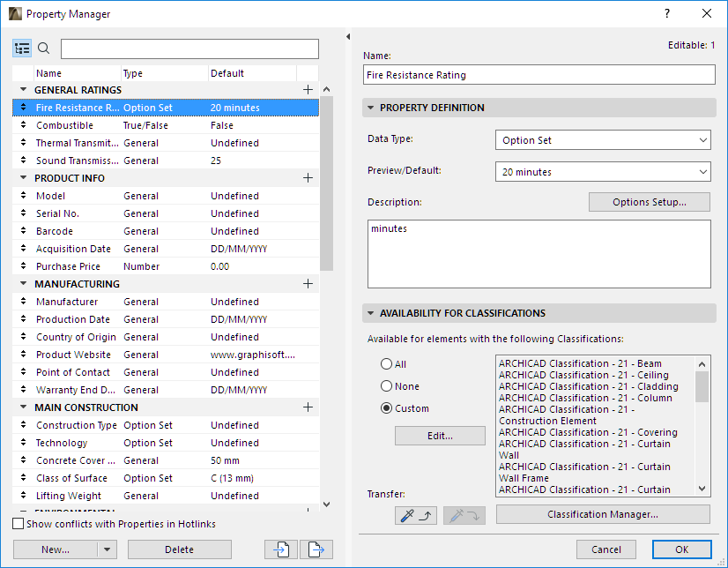Open the Preview/Default dropdown
728x568 pixels.
[603, 172]
